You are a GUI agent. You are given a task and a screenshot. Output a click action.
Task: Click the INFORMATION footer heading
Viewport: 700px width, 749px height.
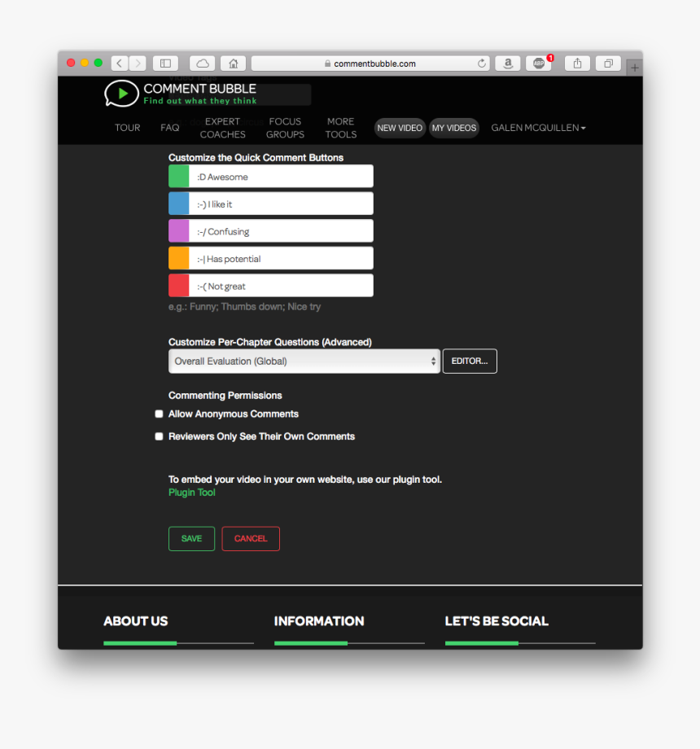319,621
